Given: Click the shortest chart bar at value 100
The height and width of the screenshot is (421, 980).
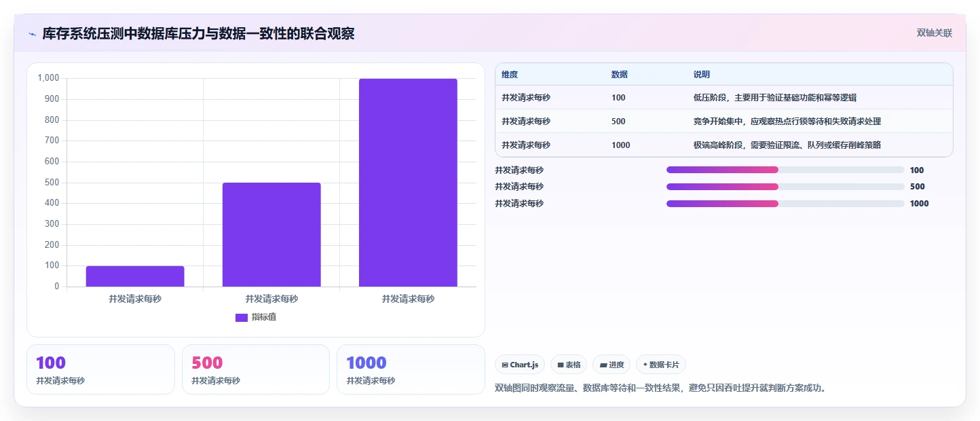Looking at the screenshot, I should point(135,276).
